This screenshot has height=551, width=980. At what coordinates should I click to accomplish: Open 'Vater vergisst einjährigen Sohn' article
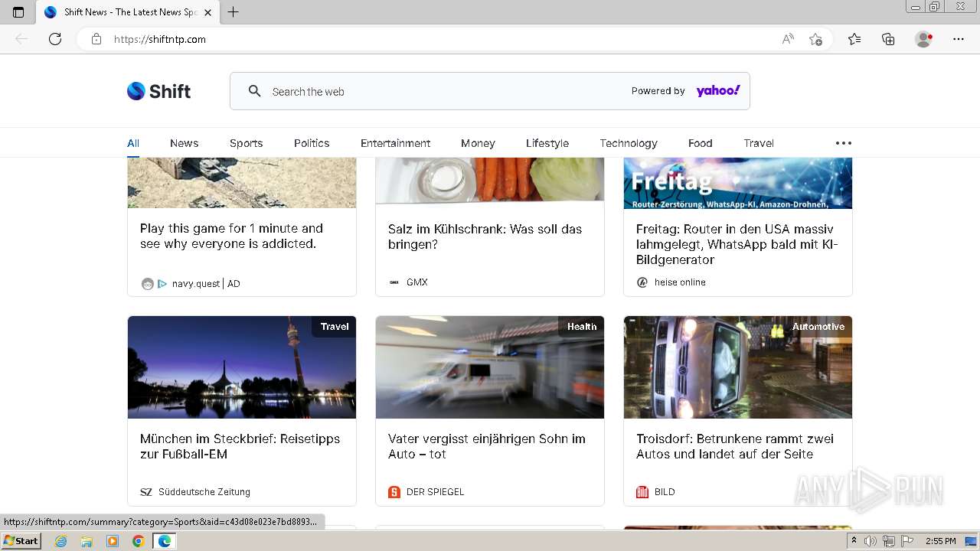point(486,446)
